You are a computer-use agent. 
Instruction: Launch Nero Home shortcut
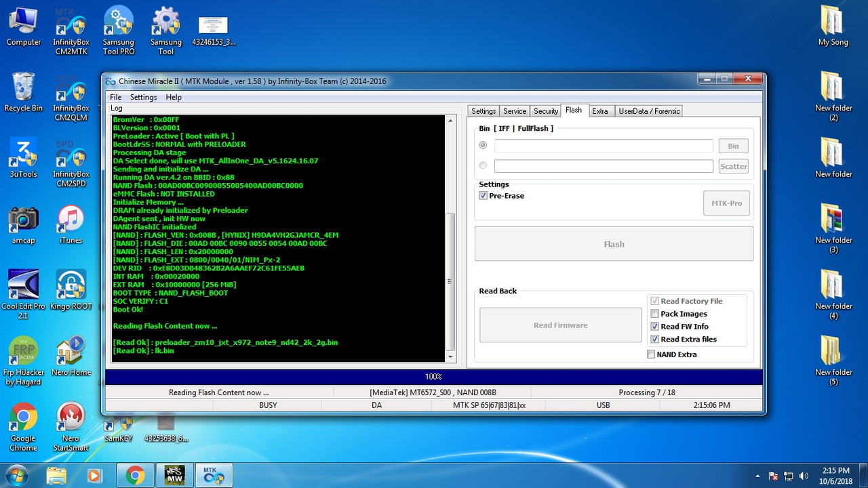71,357
